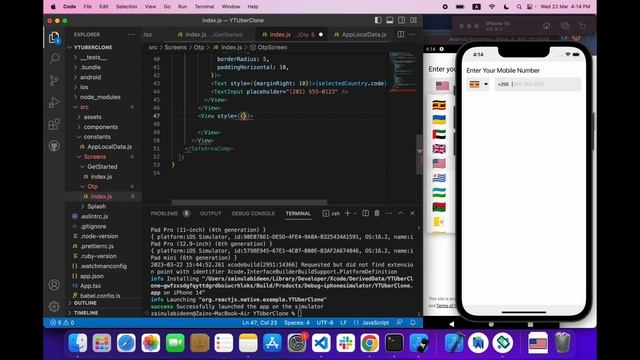This screenshot has height=360, width=640.
Task: Open Terminal app from the Dock
Action: (394, 343)
